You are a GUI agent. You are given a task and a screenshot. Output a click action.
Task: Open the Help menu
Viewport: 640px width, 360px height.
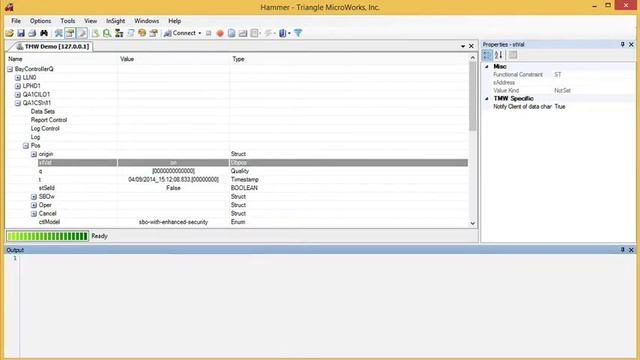(174, 21)
